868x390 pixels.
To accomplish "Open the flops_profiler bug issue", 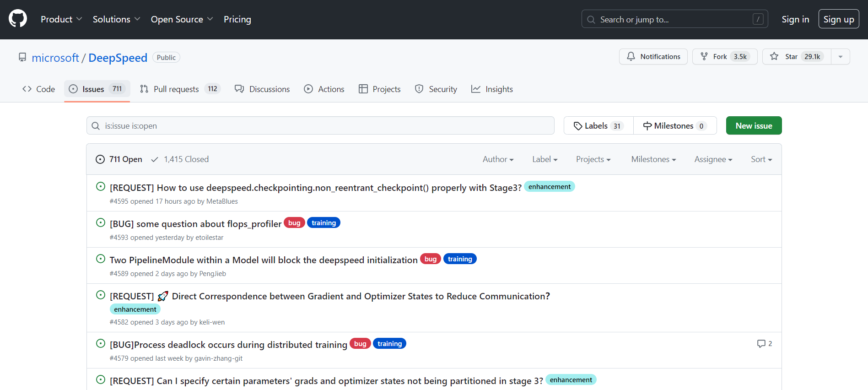I will 195,224.
